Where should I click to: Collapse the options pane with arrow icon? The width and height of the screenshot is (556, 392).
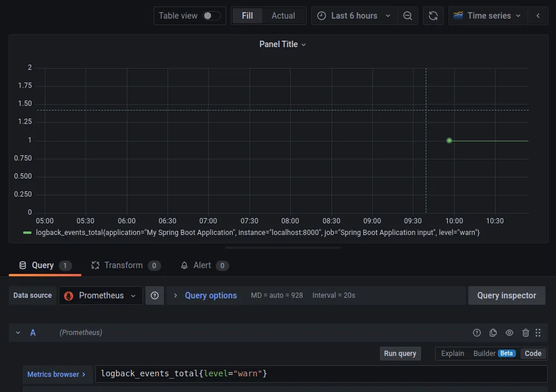[538, 16]
